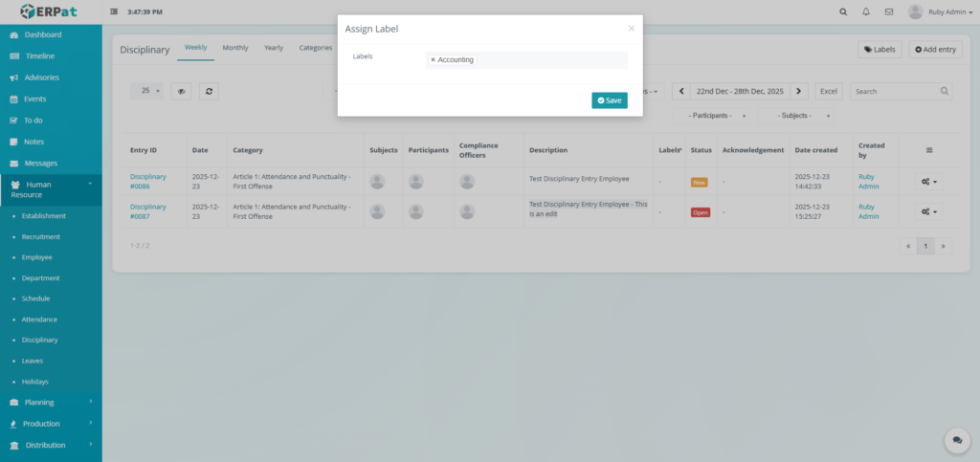Open chat bubble icon at bottom right

[956, 439]
